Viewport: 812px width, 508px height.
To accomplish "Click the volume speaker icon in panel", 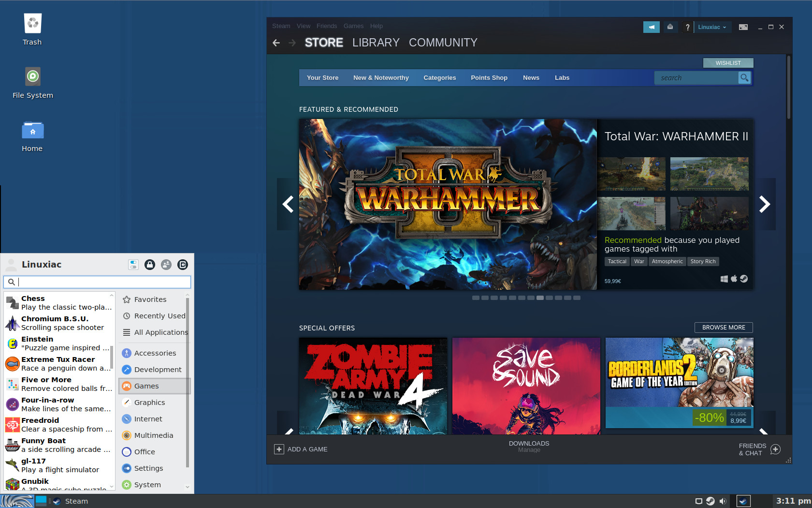I will tap(723, 501).
